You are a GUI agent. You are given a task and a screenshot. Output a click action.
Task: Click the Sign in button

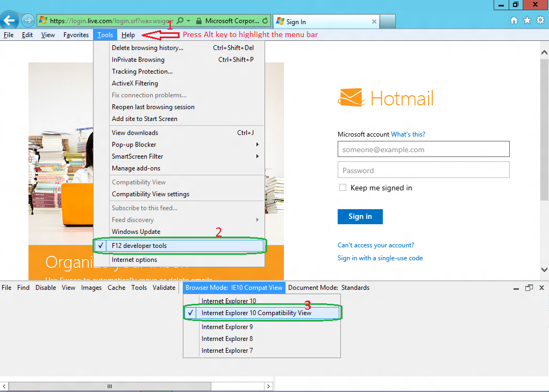360,216
